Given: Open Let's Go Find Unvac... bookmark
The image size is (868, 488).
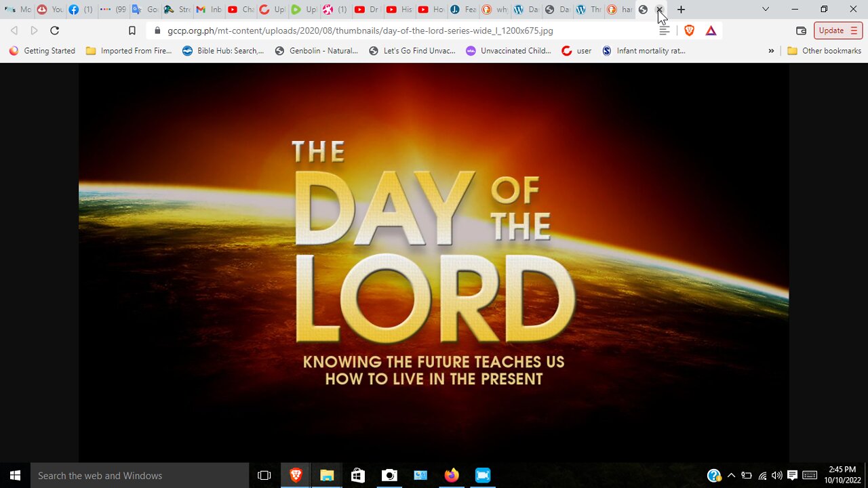Looking at the screenshot, I should point(412,51).
